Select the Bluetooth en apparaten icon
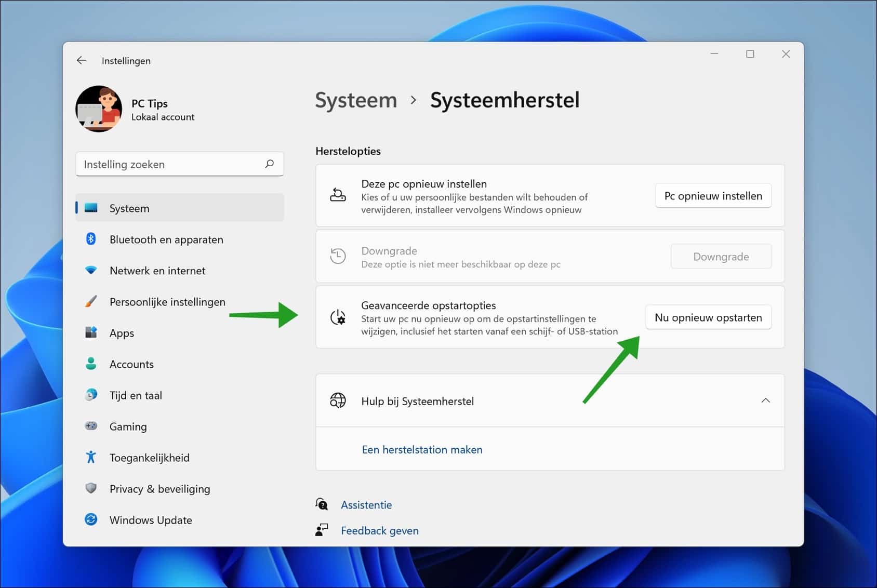877x588 pixels. click(x=92, y=239)
